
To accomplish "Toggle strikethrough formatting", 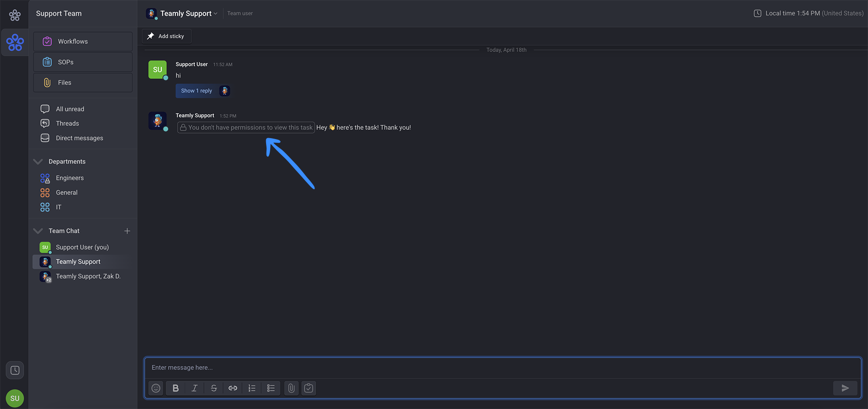I will (x=214, y=388).
